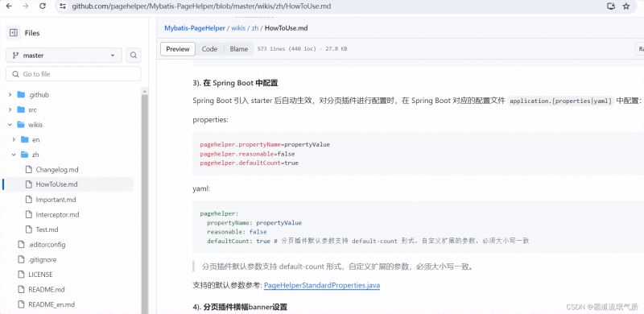Go to wikis breadcrumb link

(238, 28)
